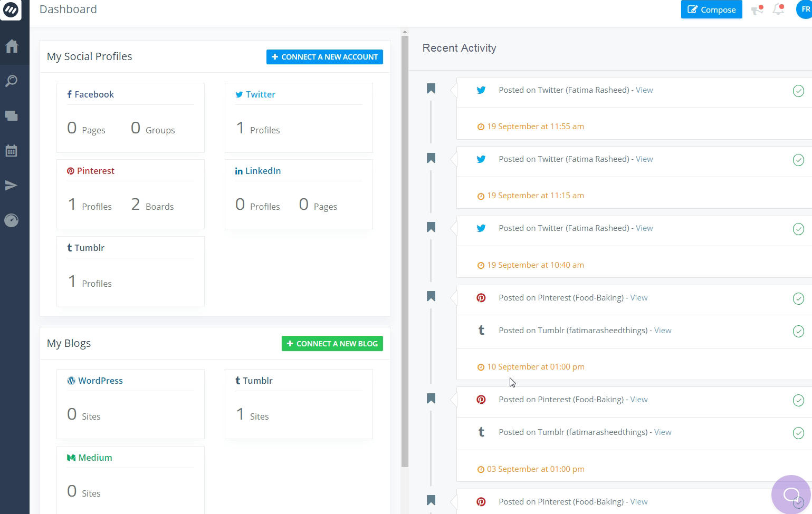Click Twitter bird icon on 11:15 am post
Screen dimensions: 812x514
[481, 159]
